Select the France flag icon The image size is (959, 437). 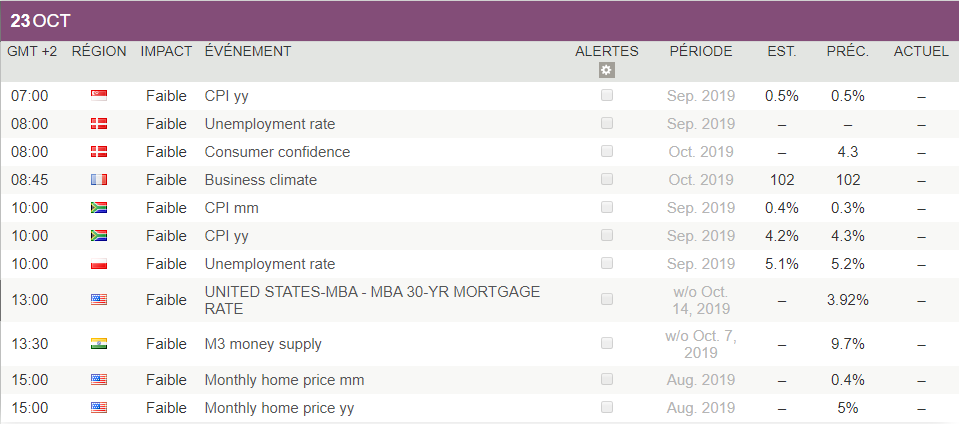tap(99, 180)
